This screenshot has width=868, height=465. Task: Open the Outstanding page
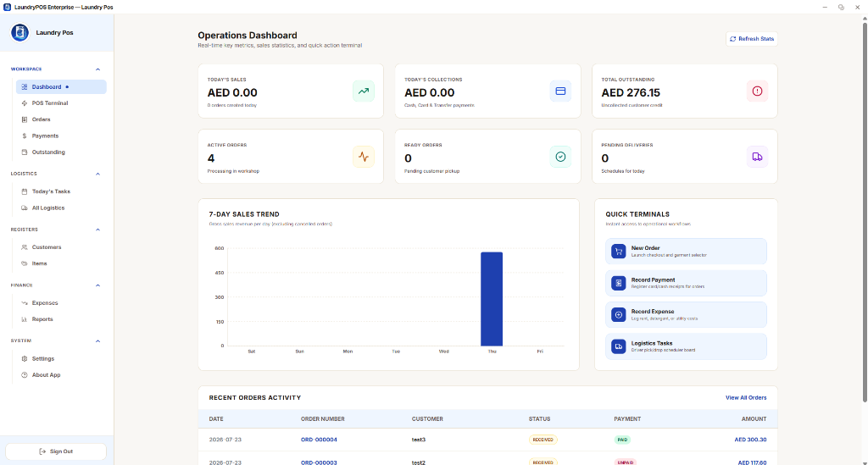click(x=61, y=152)
